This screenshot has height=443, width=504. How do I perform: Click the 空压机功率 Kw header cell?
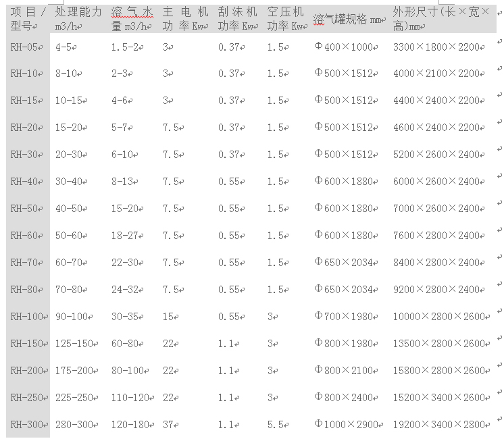point(286,19)
